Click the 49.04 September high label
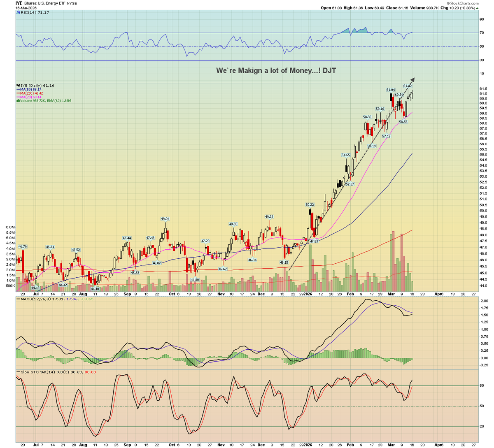Image resolution: width=494 pixels, height=448 pixels. (165, 219)
